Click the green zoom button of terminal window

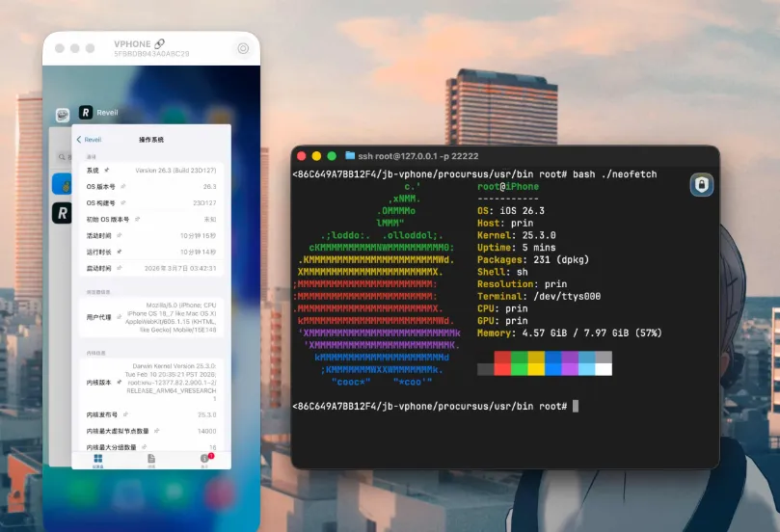click(332, 156)
